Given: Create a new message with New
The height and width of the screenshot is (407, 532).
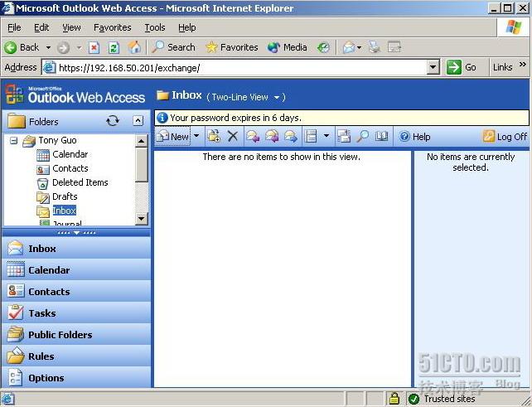Looking at the screenshot, I should (172, 137).
